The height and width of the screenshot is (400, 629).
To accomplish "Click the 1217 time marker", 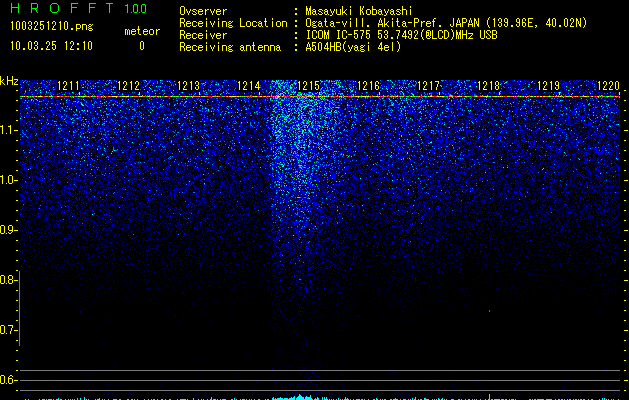I will point(428,86).
